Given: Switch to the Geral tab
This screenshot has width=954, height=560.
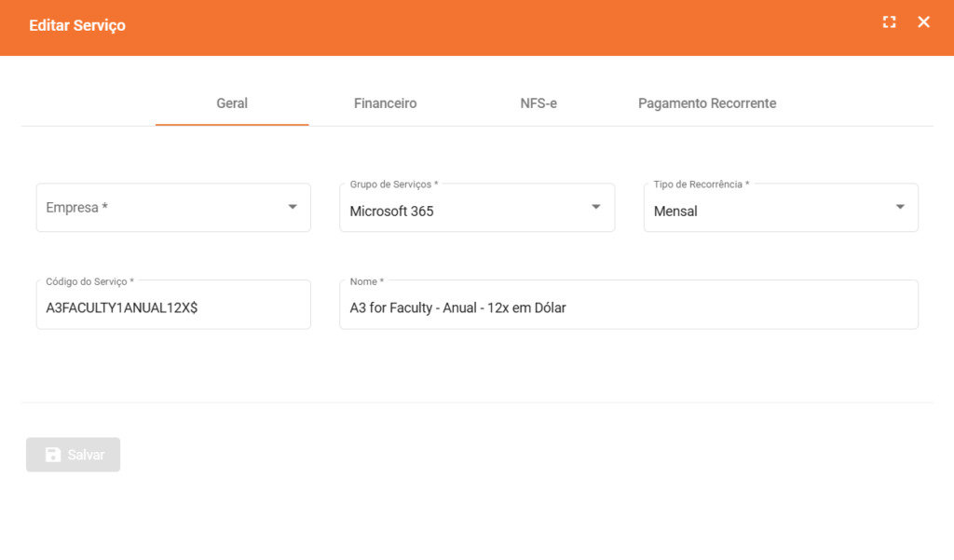Looking at the screenshot, I should click(232, 103).
